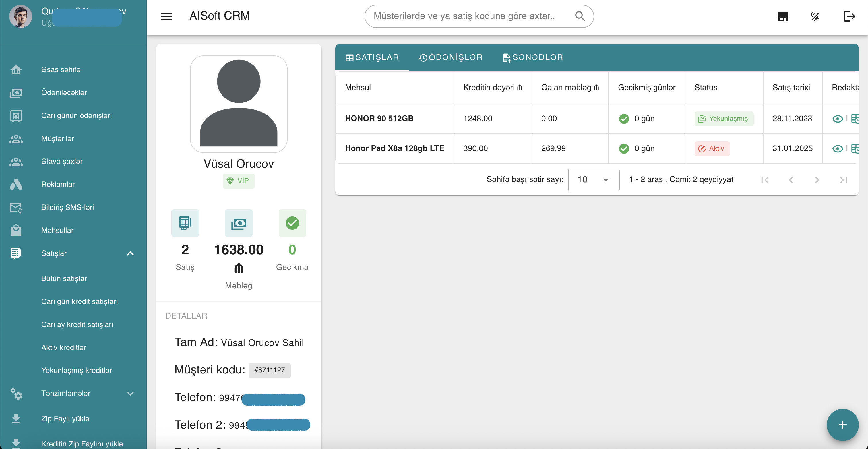
Task: Click the Aktiv status badge
Action: click(712, 148)
